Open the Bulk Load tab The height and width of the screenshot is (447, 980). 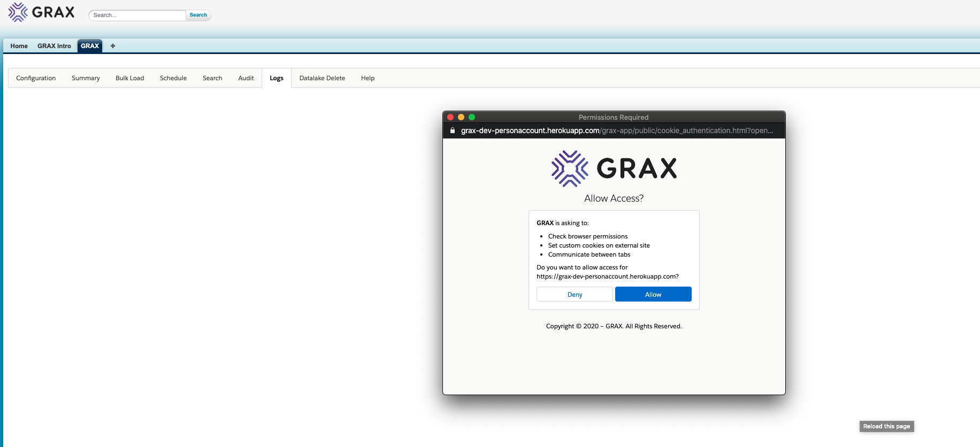[x=130, y=78]
